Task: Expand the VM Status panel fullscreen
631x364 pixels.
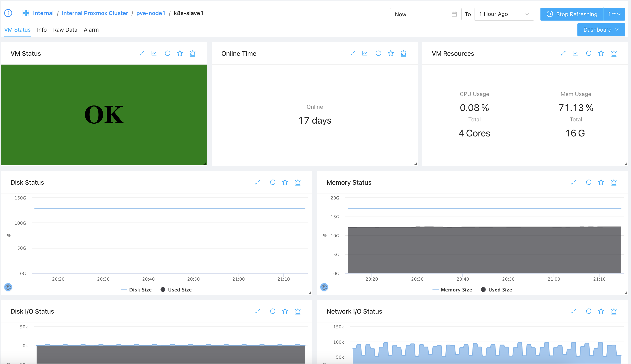Action: click(x=142, y=53)
